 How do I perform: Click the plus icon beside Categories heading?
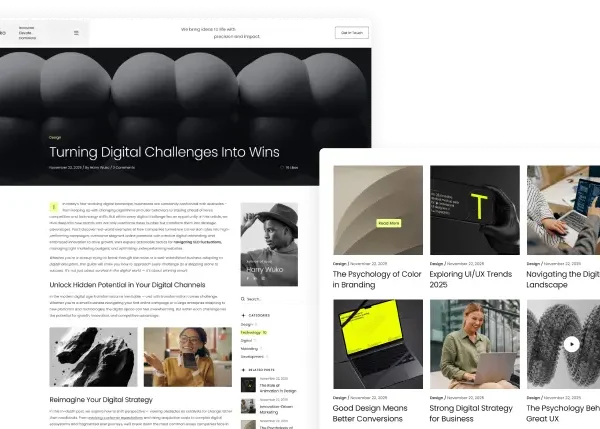[243, 315]
